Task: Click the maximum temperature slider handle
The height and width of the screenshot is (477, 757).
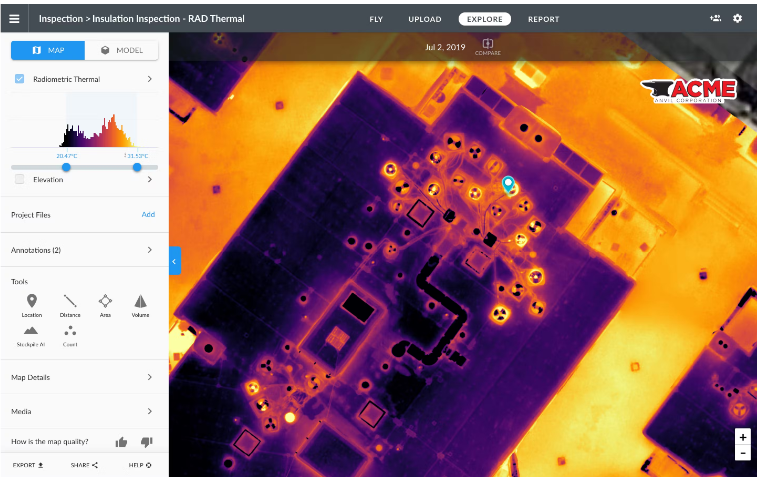Action: click(x=137, y=167)
